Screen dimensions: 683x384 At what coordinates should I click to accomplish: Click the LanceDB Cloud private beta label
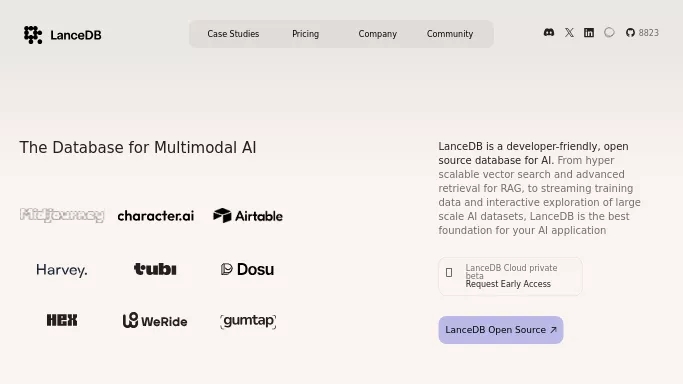point(511,272)
